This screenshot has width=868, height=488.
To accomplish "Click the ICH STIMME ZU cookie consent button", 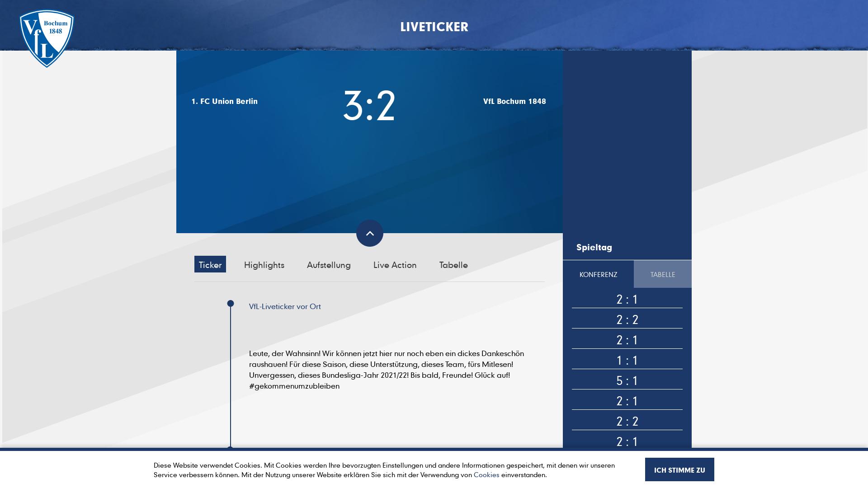I will click(680, 469).
